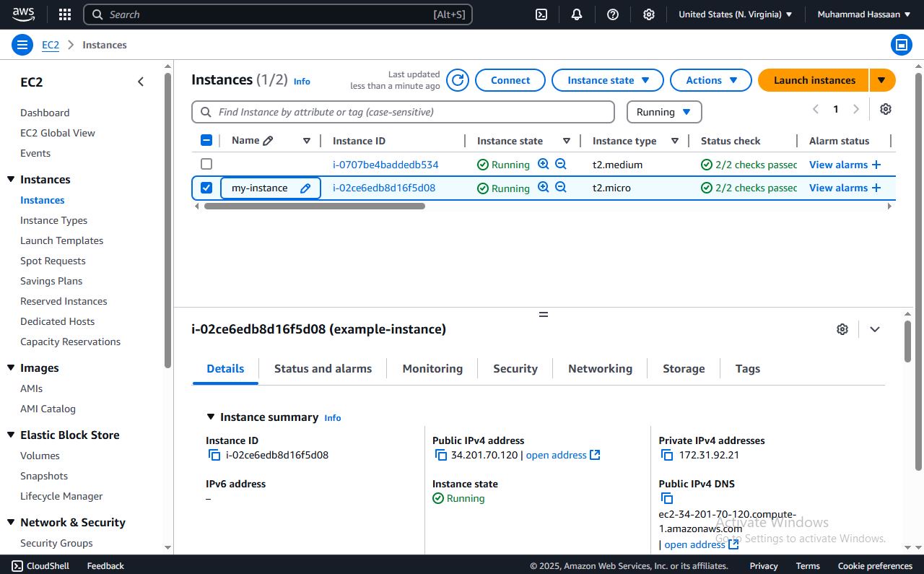
Task: Switch to the Storage tab
Action: coord(684,368)
